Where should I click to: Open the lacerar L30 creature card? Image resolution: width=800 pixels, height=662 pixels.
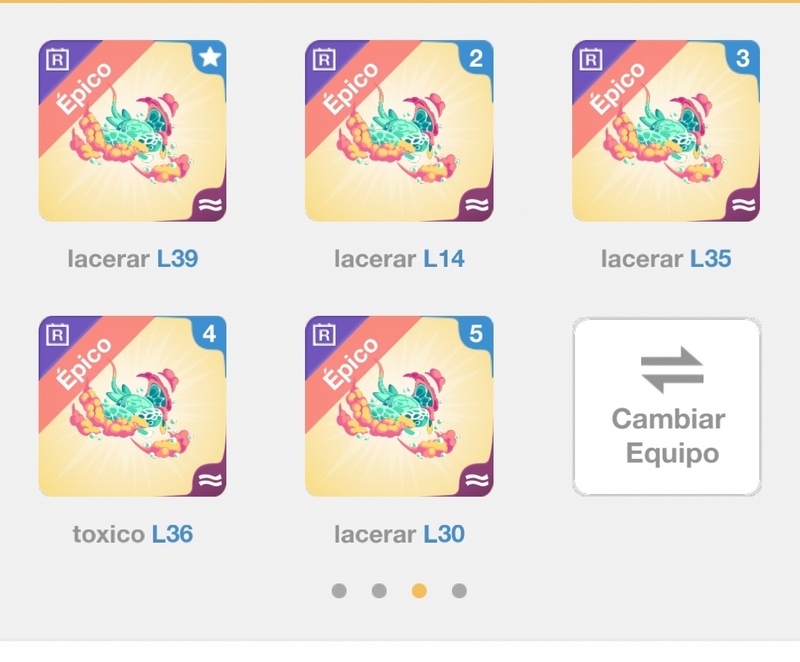coord(399,406)
